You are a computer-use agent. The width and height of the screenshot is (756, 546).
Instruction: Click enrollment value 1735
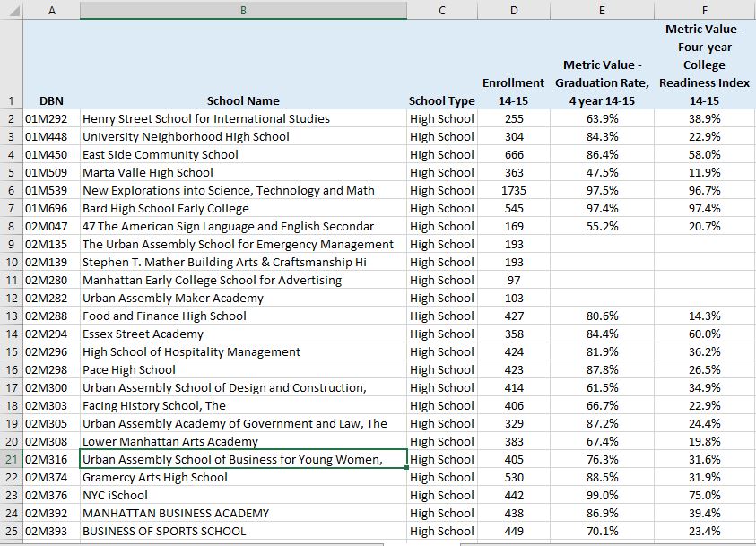click(514, 190)
